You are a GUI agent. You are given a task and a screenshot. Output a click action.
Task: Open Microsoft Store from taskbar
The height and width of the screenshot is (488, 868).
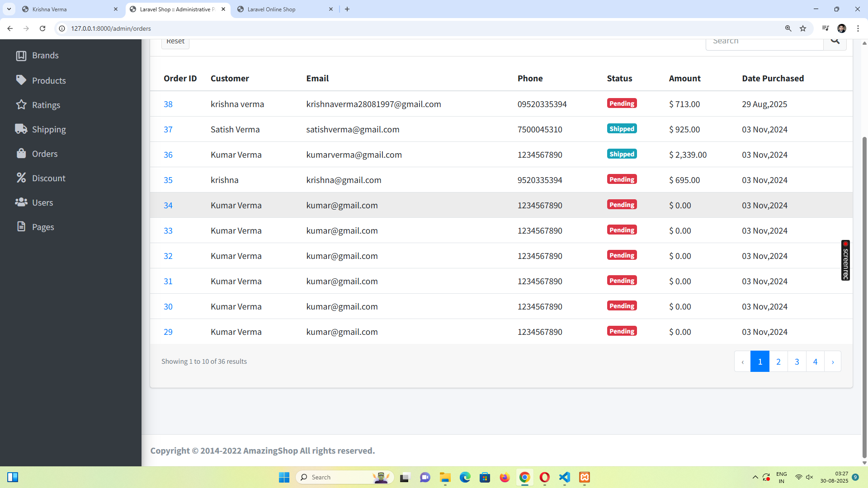coord(485,477)
